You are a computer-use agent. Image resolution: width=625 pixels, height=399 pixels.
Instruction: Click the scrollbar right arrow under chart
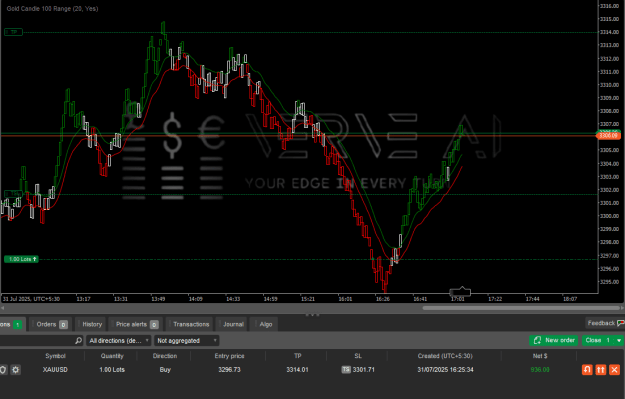(x=622, y=308)
